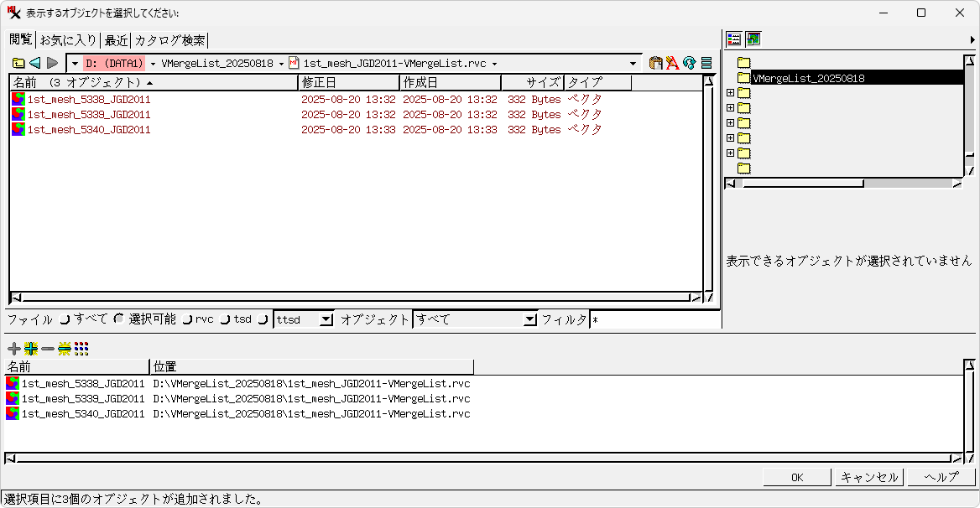
Task: Click the blue back arrow icon
Action: 35,63
